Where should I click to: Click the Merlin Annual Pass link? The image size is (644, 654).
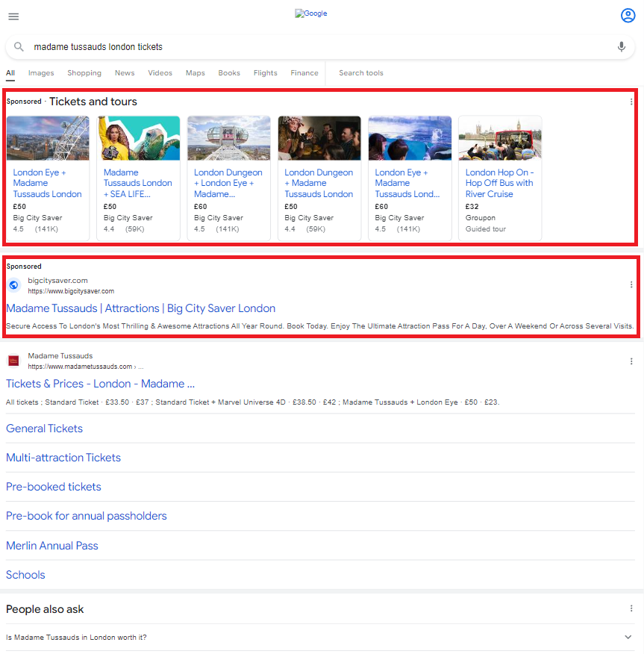pyautogui.click(x=52, y=546)
